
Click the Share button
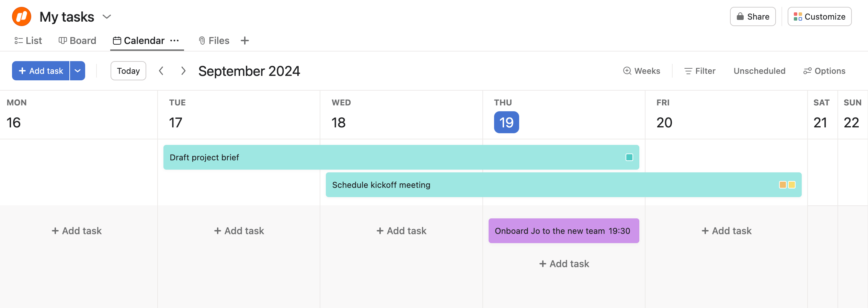[753, 16]
